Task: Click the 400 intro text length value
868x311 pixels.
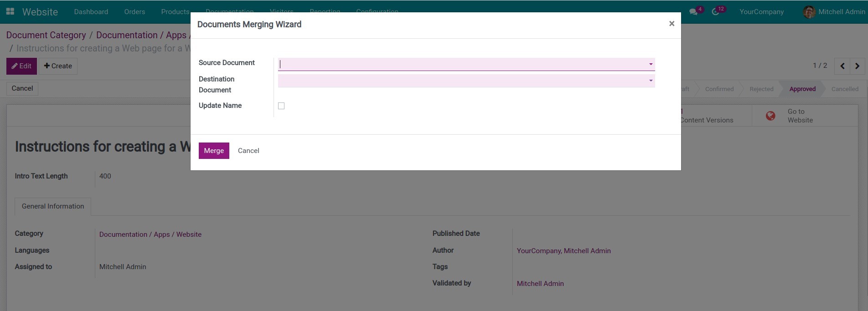Action: [105, 176]
